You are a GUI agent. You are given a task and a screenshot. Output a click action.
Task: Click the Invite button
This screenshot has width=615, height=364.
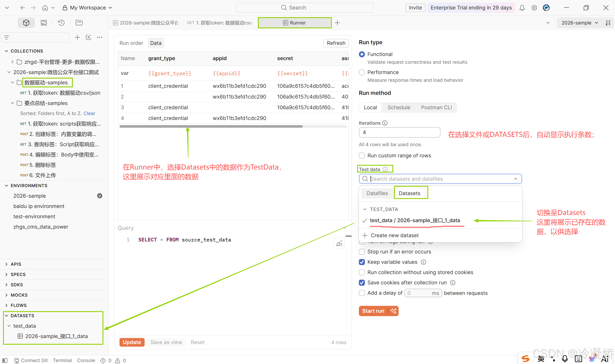coord(415,8)
